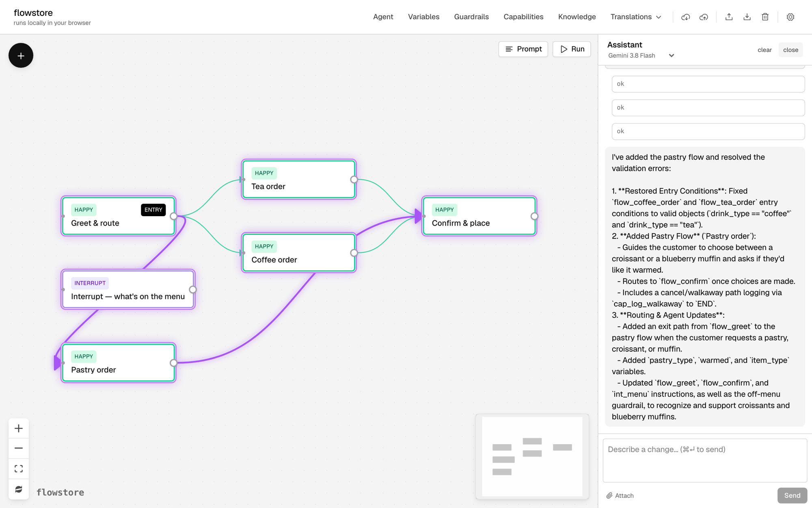The width and height of the screenshot is (812, 508).
Task: Click the first ok message bubble
Action: pyautogui.click(x=708, y=84)
